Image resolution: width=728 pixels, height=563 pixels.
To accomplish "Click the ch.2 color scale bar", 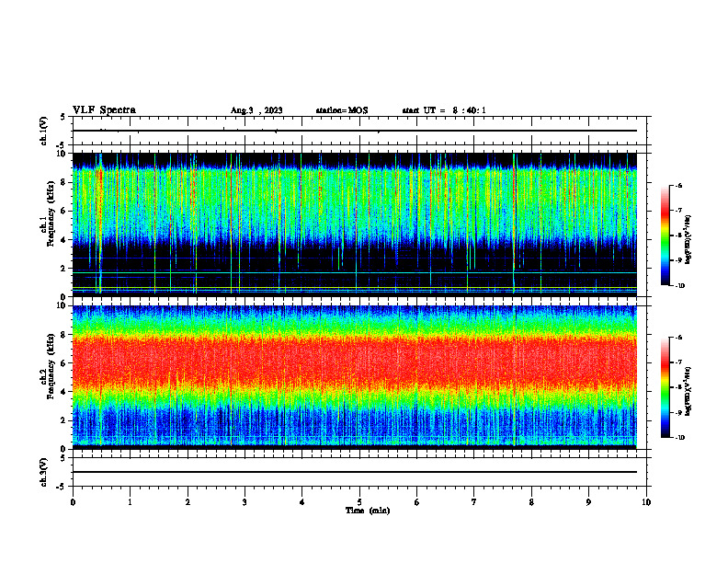I will [x=665, y=387].
